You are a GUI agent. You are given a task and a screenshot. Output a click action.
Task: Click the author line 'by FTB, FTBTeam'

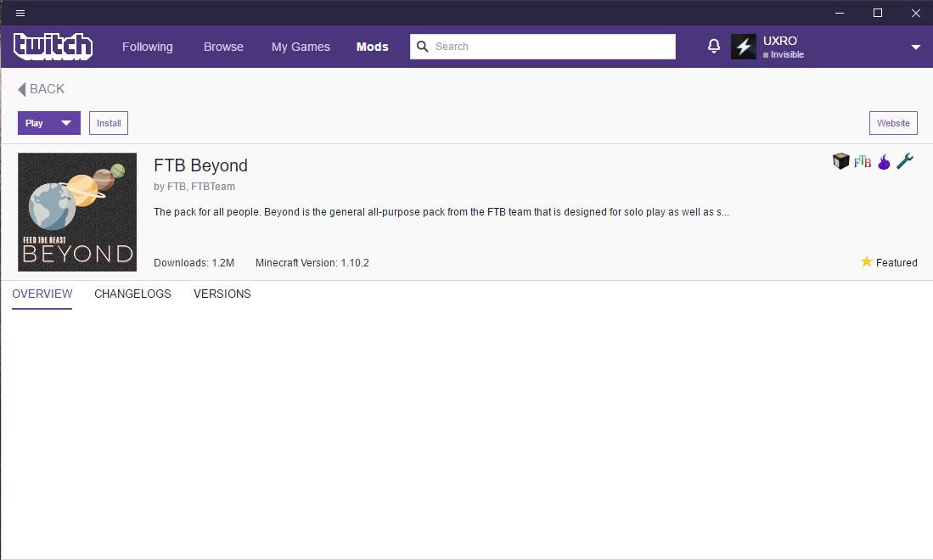click(x=194, y=186)
